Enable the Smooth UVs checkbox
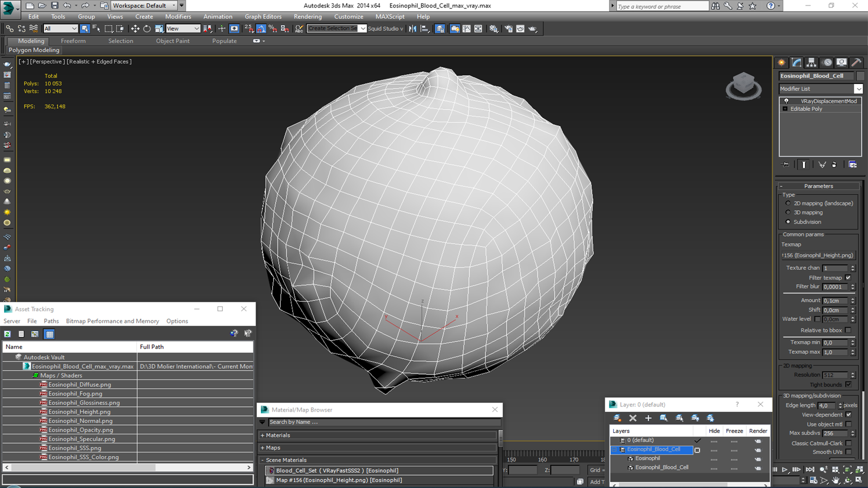 coord(849,452)
